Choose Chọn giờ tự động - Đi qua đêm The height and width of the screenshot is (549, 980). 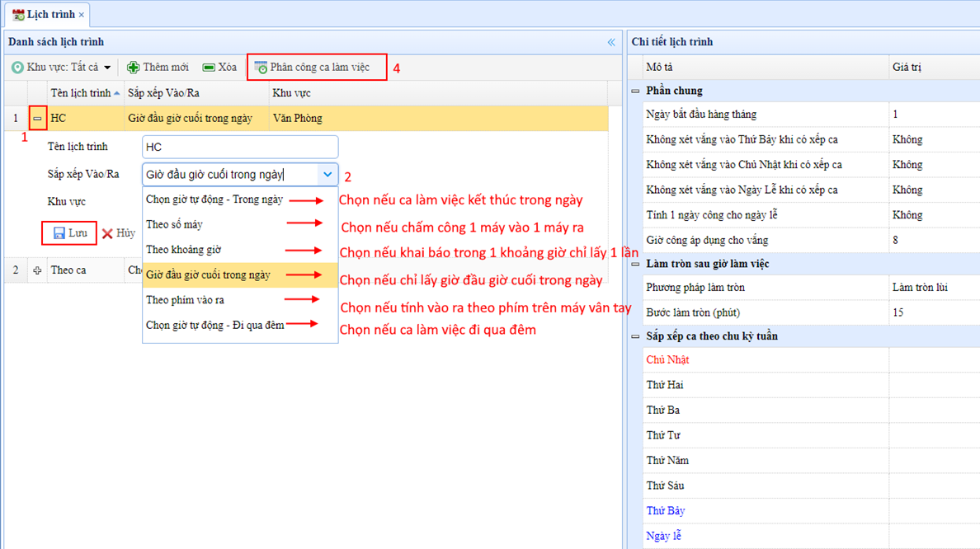click(240, 325)
